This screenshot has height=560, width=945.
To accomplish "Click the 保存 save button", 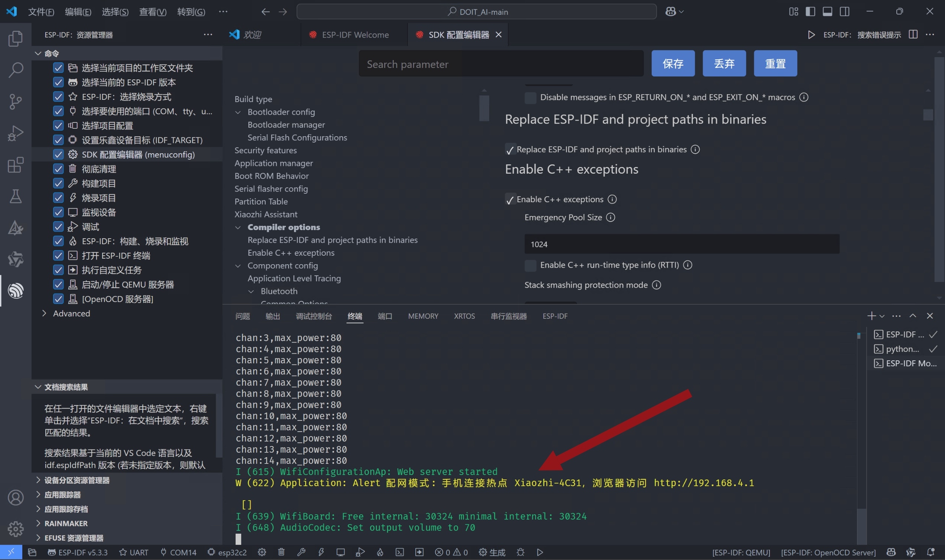I will [x=673, y=63].
